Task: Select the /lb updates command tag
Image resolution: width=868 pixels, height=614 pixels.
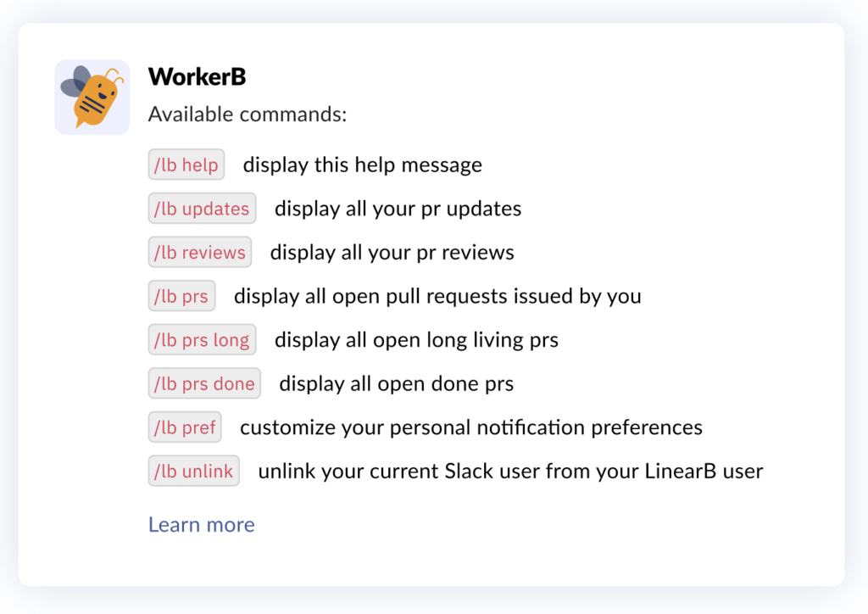Action: point(202,208)
